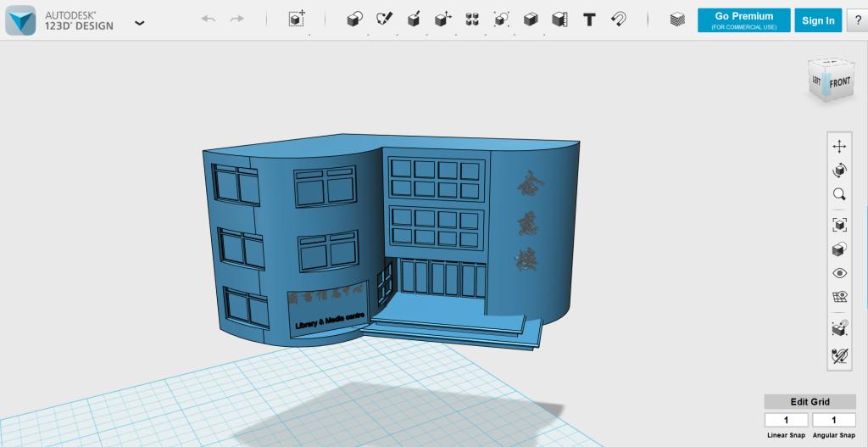Click the Undo arrow
868x447 pixels.
(209, 20)
